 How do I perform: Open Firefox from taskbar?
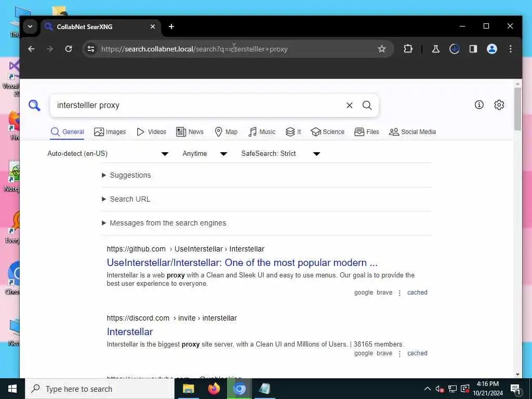pyautogui.click(x=214, y=389)
